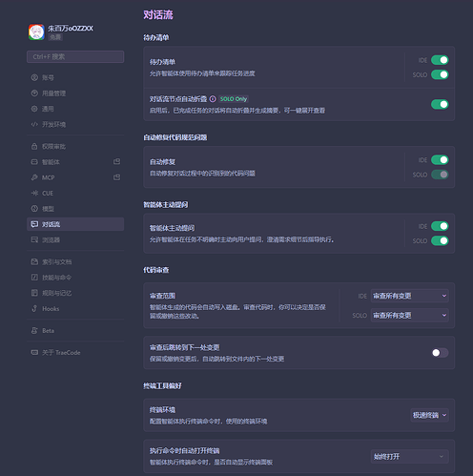Toggle the SOLO switch for 智能体主动提问
Viewport: 473px width, 476px height.
(440, 240)
